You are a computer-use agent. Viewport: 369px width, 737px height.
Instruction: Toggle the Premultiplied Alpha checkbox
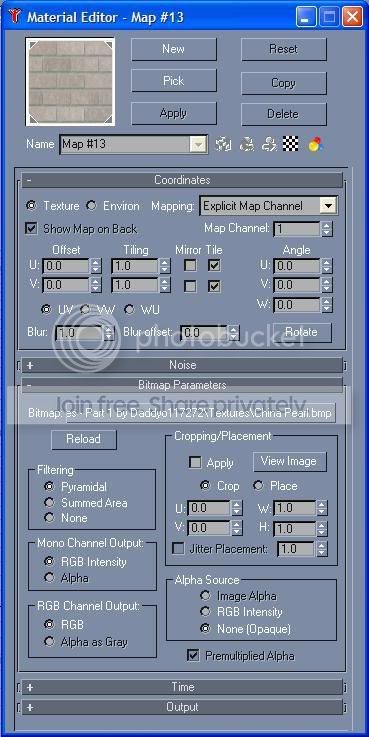point(193,655)
